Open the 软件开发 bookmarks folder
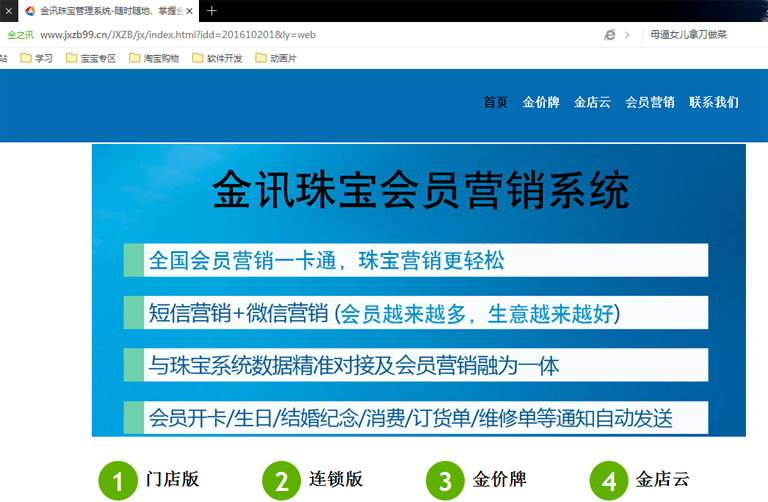Screen dimensions: 768x502 pyautogui.click(x=217, y=58)
